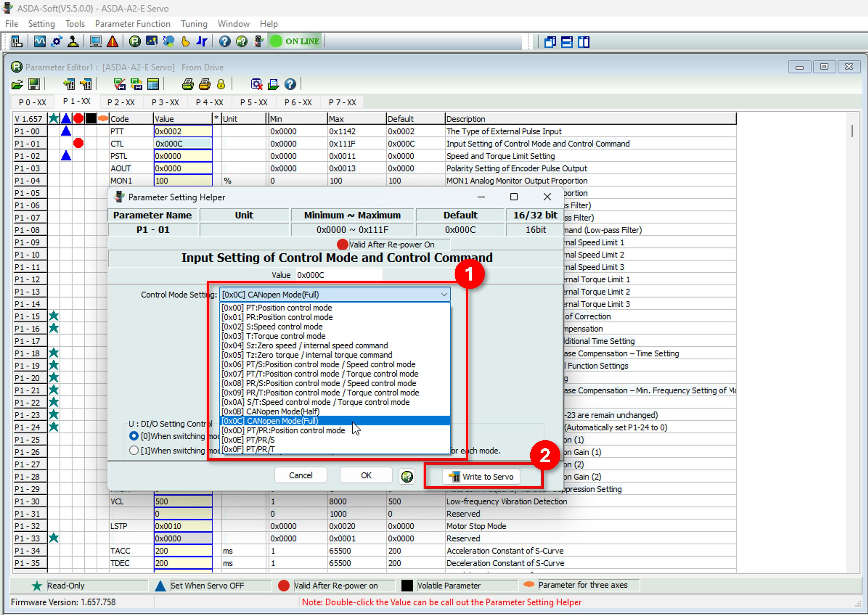Click the Description column header
The height and width of the screenshot is (615, 868).
(590, 119)
